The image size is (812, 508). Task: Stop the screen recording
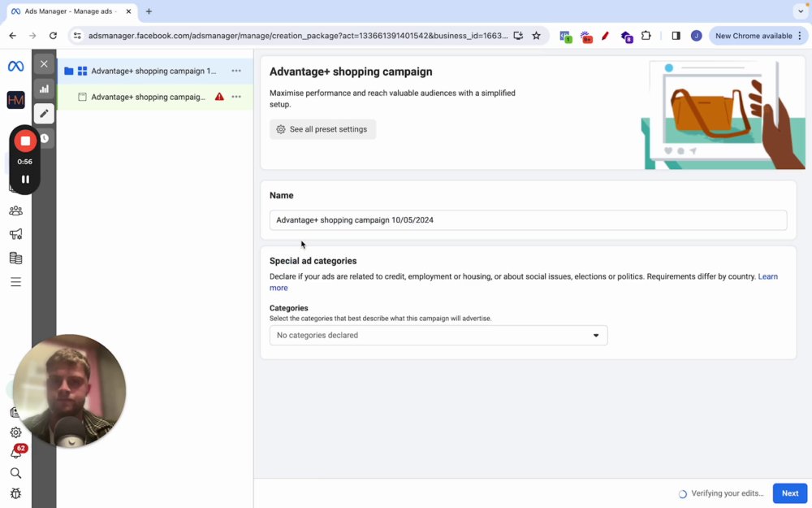click(x=25, y=141)
